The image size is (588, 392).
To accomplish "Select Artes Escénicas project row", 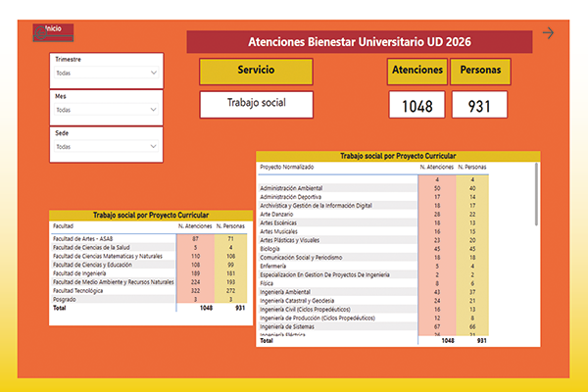I will [374, 222].
